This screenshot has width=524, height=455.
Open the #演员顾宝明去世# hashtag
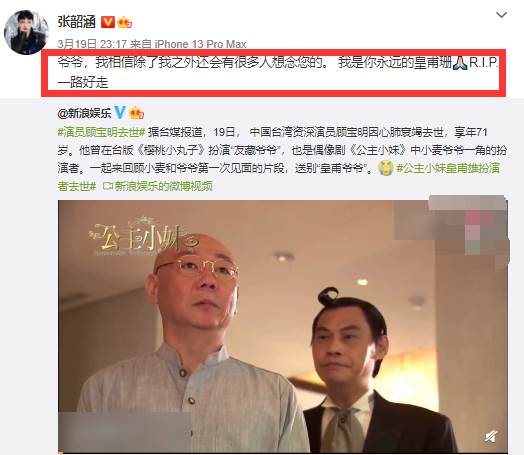point(102,133)
